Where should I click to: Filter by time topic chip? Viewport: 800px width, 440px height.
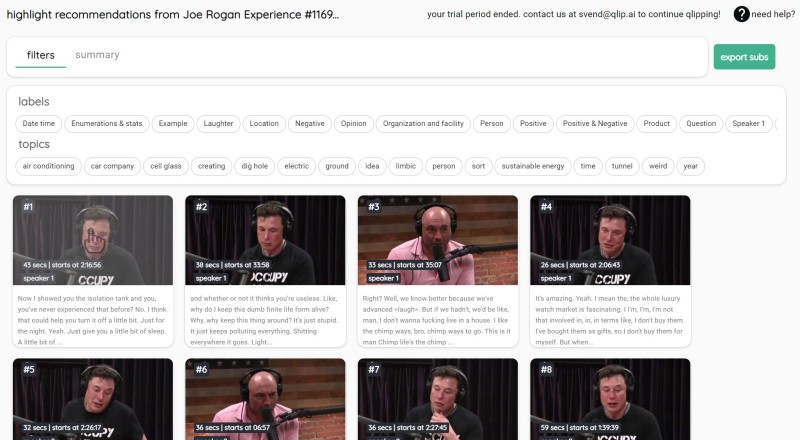click(588, 166)
